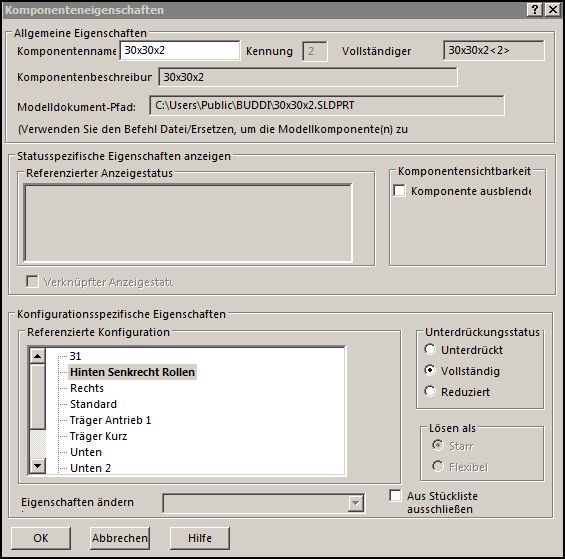The height and width of the screenshot is (559, 565).
Task: Select the Unterdrückt radio button
Action: [x=430, y=349]
